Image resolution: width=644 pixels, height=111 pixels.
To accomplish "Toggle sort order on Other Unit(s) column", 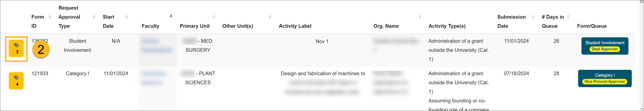I will [x=270, y=17].
